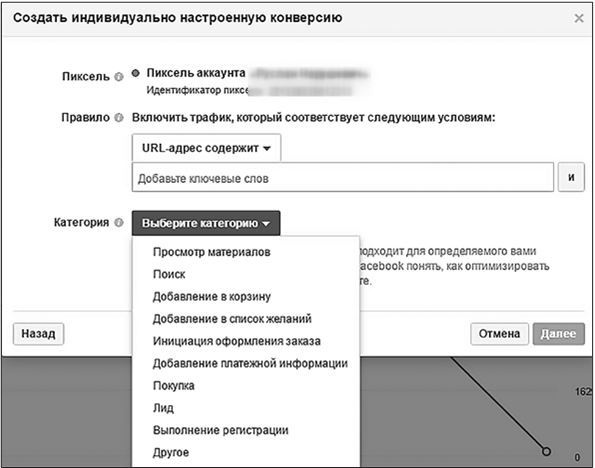The height and width of the screenshot is (468, 595).
Task: Open the URL-адрес содержит dropdown
Action: point(206,148)
